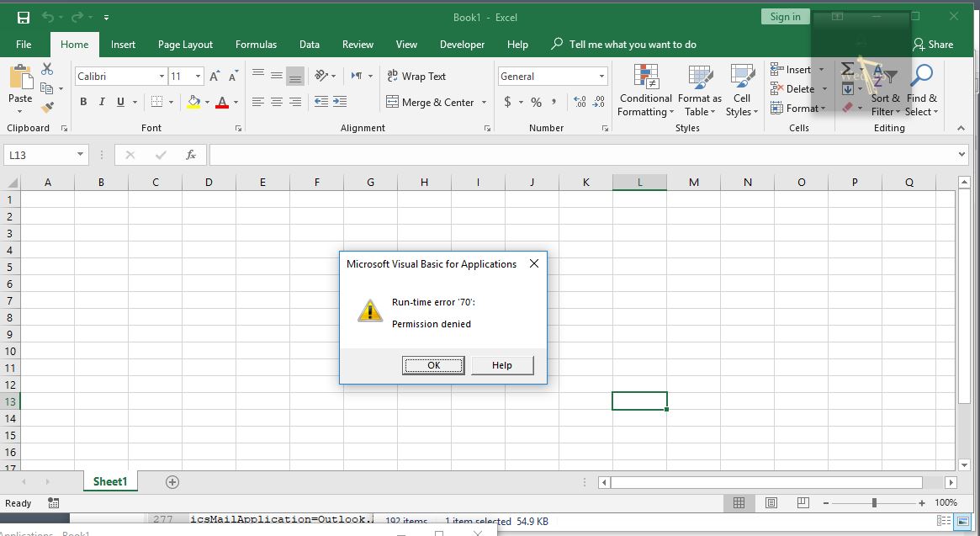980x536 pixels.
Task: Click the Cut scissors icon
Action: (47, 70)
